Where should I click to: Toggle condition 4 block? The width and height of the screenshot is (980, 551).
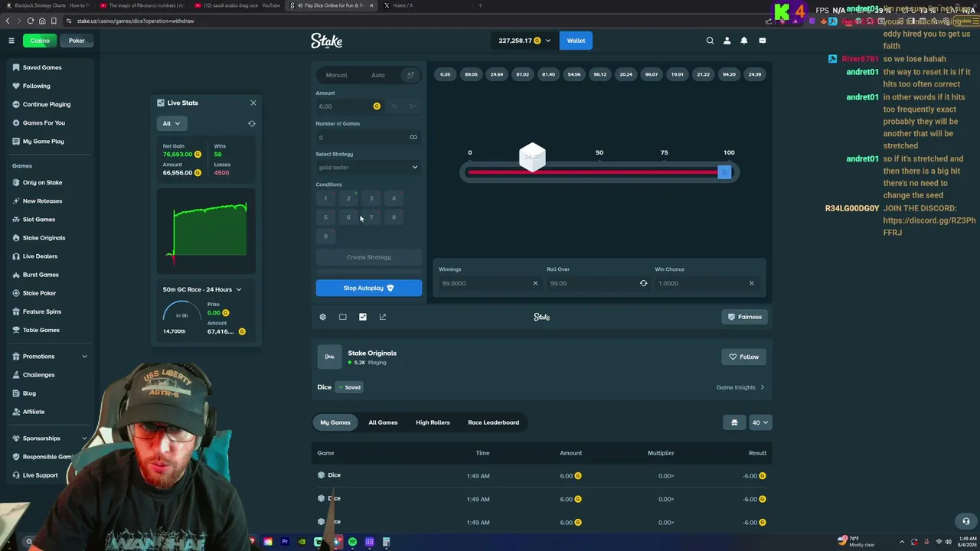point(394,198)
